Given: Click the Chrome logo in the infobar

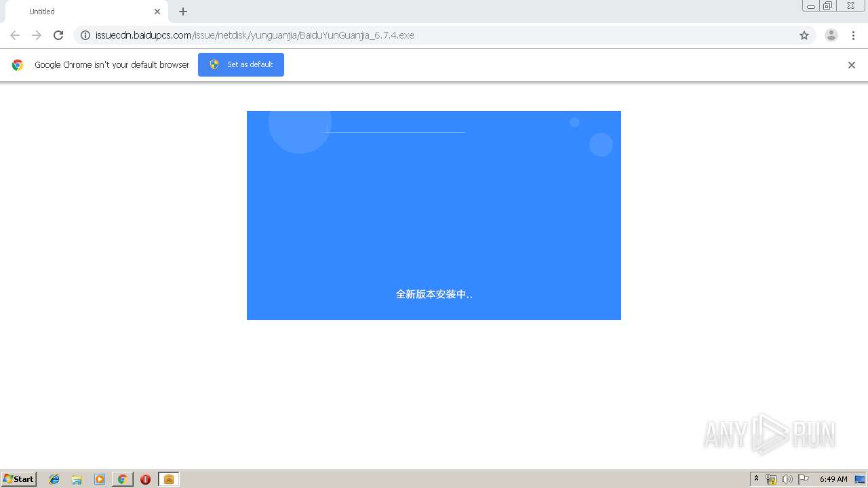Looking at the screenshot, I should 18,65.
